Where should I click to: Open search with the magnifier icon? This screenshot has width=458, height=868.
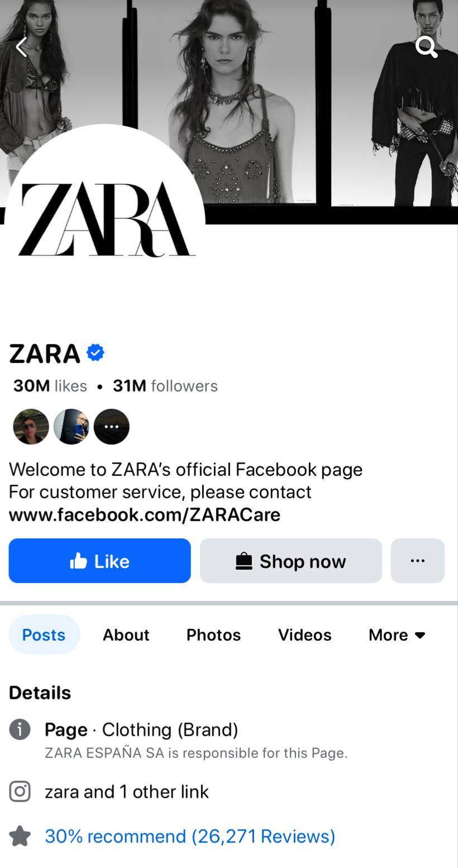click(427, 47)
